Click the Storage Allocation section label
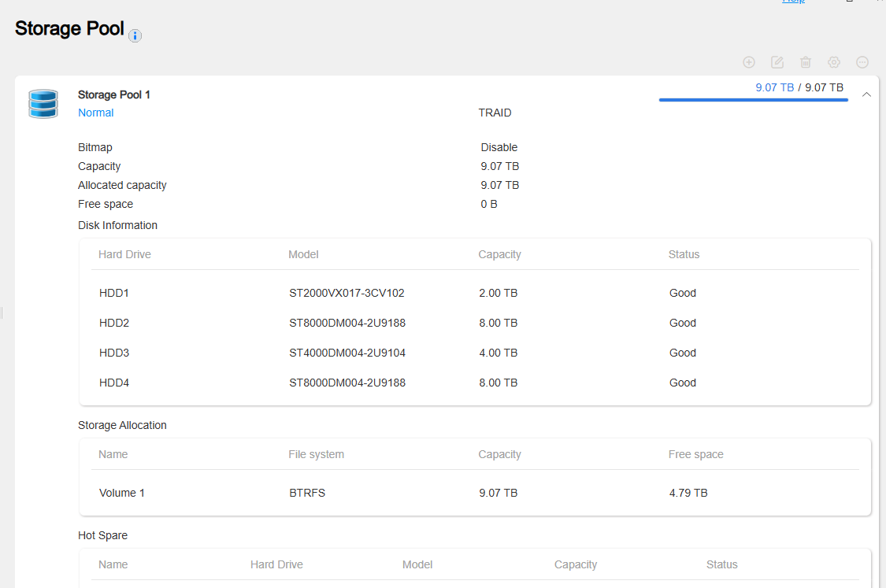The width and height of the screenshot is (886, 588). (122, 425)
